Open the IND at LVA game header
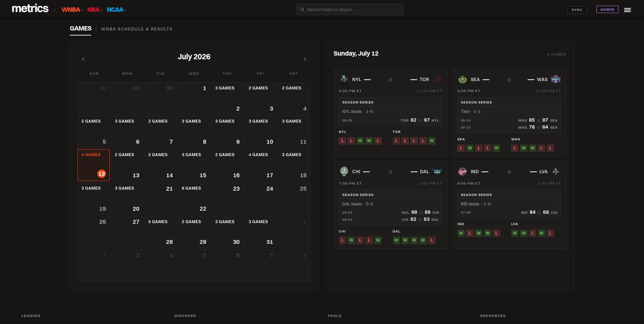644x324 pixels. (509, 172)
